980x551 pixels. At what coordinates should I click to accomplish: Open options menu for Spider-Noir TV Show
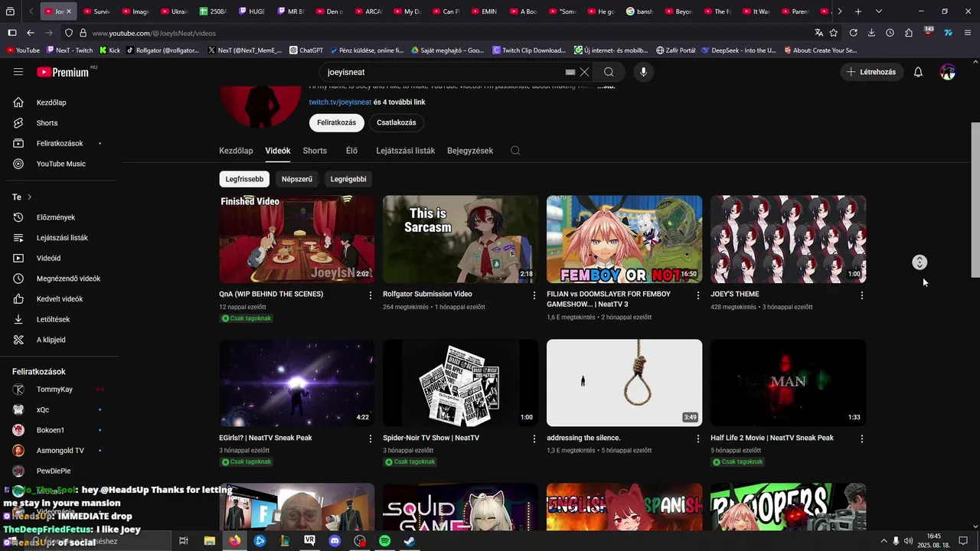click(x=534, y=439)
